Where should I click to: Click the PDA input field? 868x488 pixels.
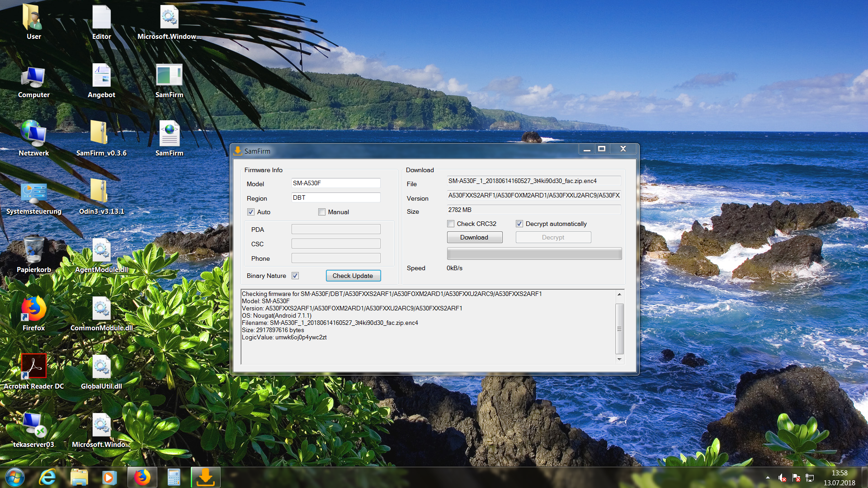tap(336, 229)
